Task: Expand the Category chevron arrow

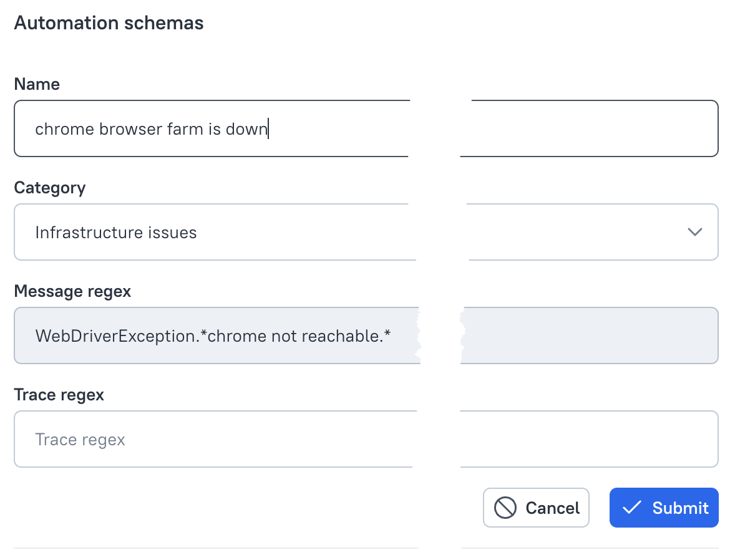Action: point(694,232)
